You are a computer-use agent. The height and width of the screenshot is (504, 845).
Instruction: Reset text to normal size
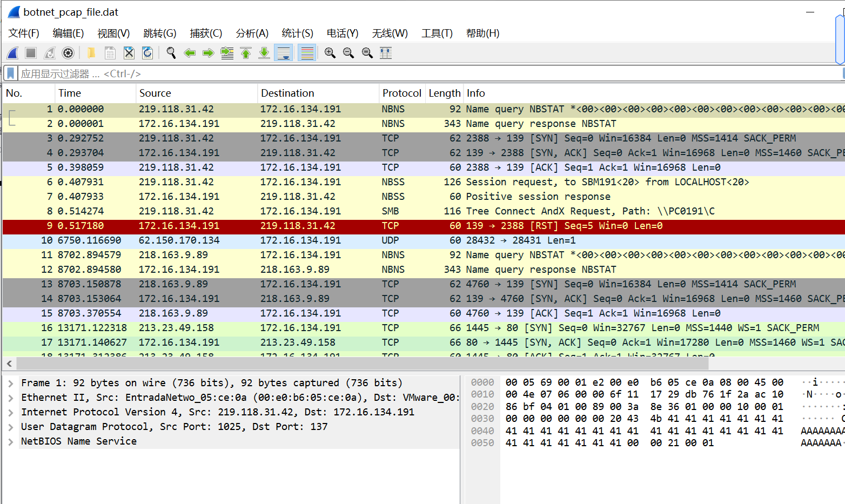coord(367,53)
